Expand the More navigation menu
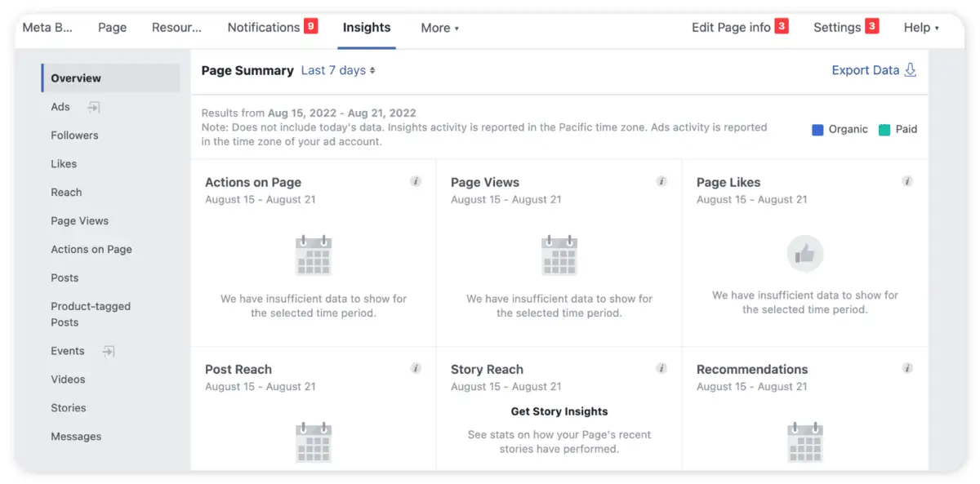 point(439,28)
